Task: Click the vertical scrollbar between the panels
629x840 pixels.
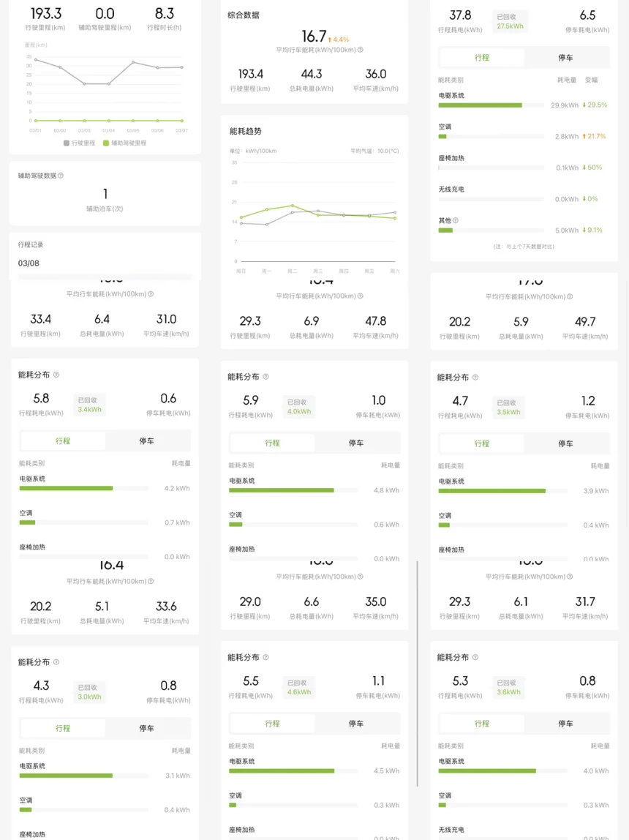Action: pos(417,673)
